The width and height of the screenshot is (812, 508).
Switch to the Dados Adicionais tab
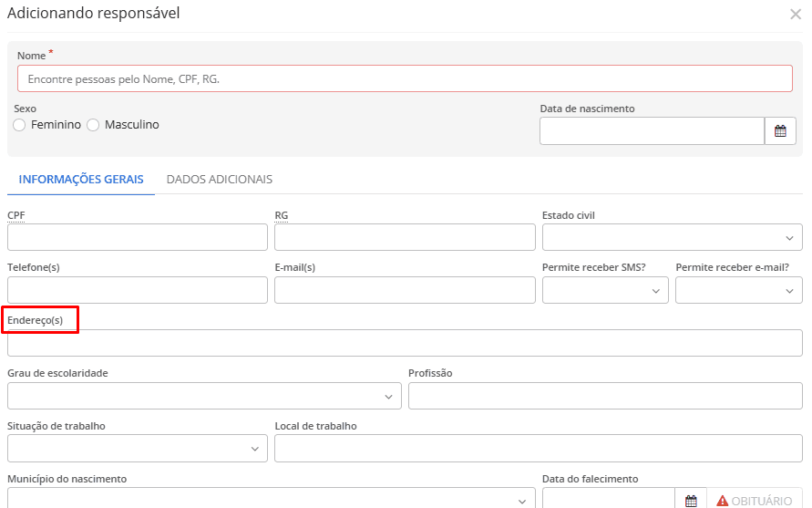pyautogui.click(x=220, y=180)
